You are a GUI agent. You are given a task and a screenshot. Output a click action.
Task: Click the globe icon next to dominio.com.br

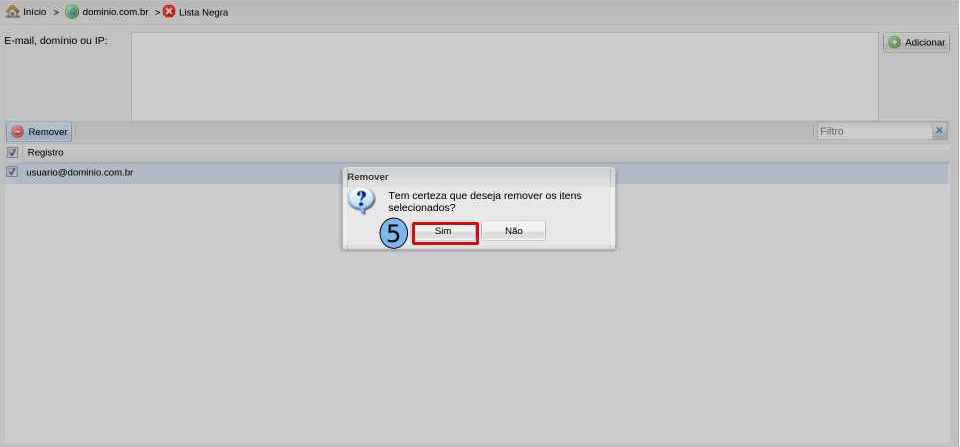point(72,12)
